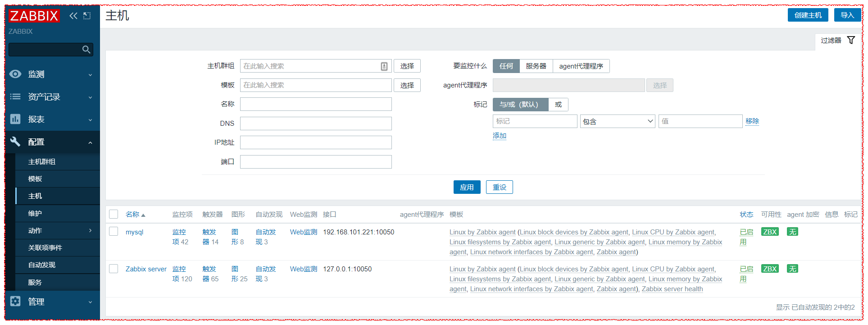Click the eye icon for 监测
Image resolution: width=868 pixels, height=325 pixels.
pos(15,74)
